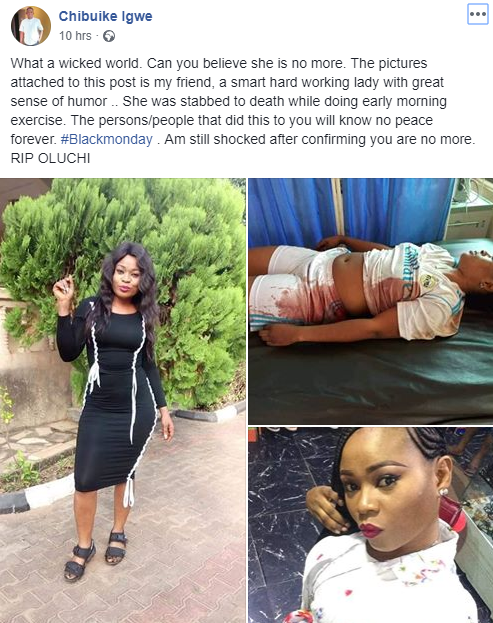
Task: Open Chibuike Igwe's profile picture
Action: 31,26
